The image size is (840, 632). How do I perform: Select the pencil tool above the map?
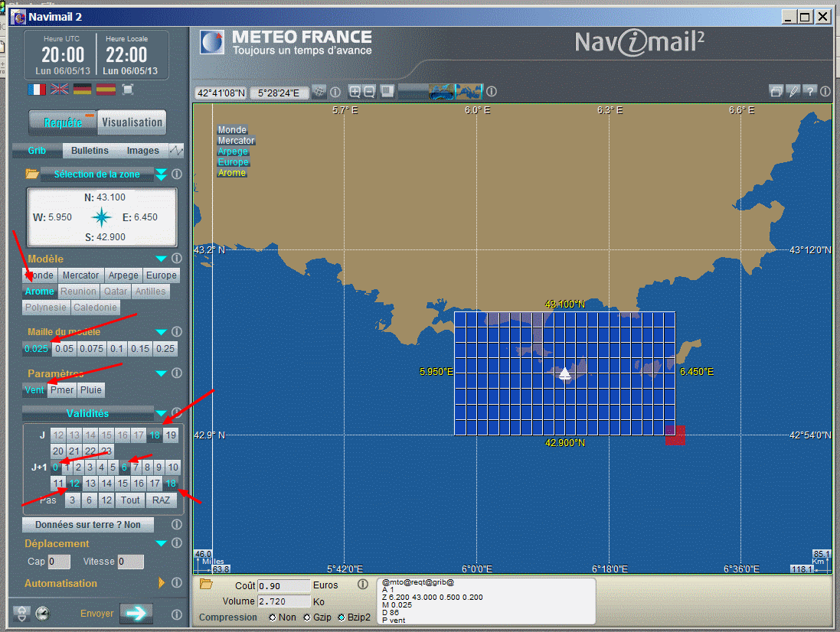[x=793, y=92]
